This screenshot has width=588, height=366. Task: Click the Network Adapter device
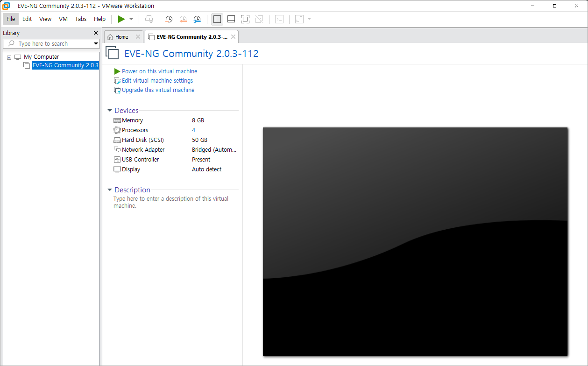pyautogui.click(x=176, y=150)
